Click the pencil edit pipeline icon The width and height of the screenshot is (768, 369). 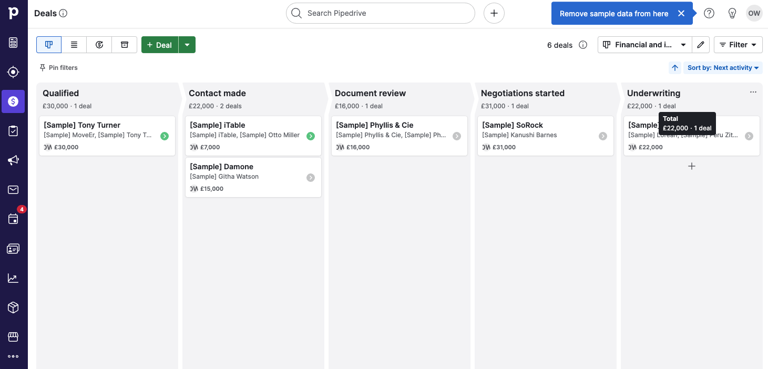[700, 45]
